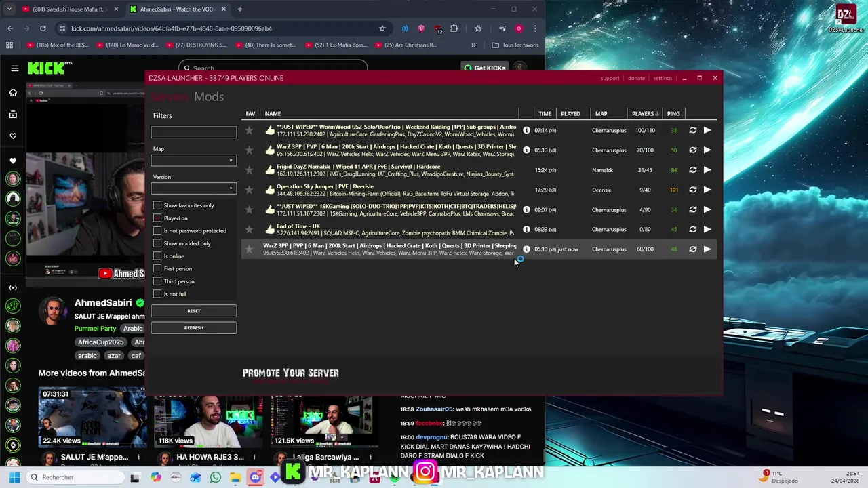The image size is (868, 488).
Task: Expand Chrome bookmarks overflow chevron
Action: point(473,45)
